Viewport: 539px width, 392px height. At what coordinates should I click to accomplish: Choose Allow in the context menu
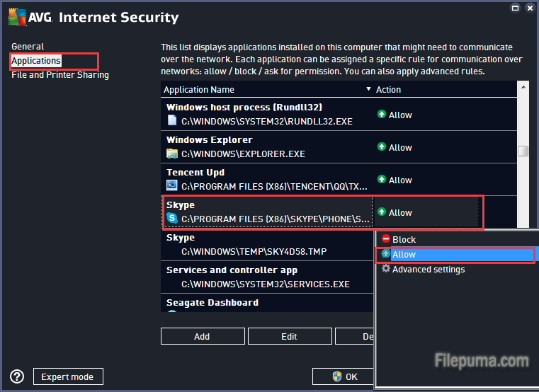point(404,255)
